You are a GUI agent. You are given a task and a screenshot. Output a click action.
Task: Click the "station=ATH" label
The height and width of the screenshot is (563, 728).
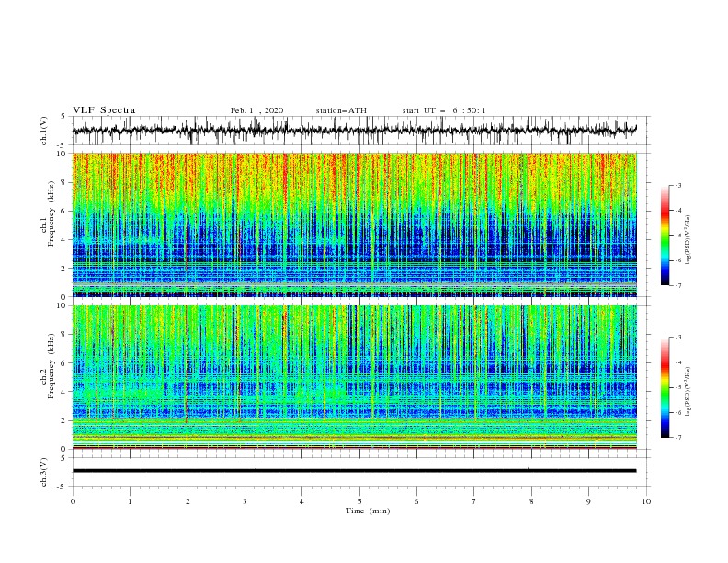pyautogui.click(x=341, y=110)
